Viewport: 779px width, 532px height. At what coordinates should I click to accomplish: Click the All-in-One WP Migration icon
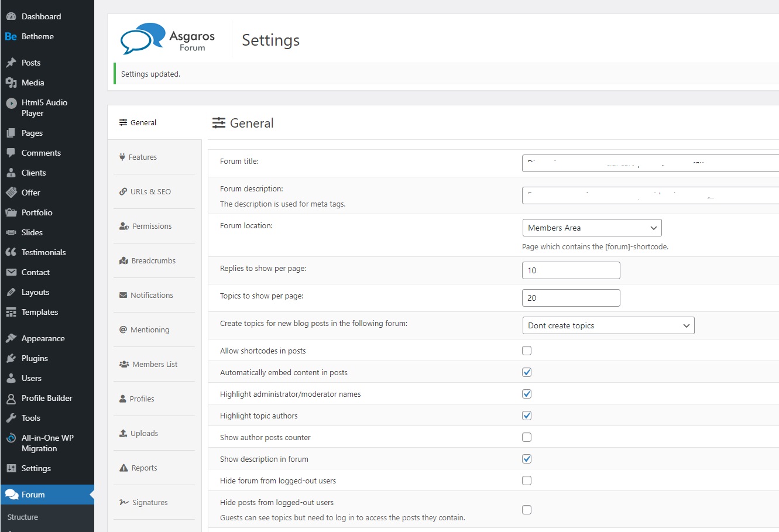[x=11, y=438]
